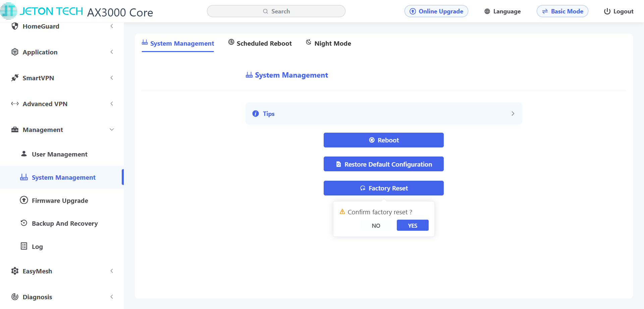
Task: Confirm factory reset with YES
Action: click(x=413, y=225)
